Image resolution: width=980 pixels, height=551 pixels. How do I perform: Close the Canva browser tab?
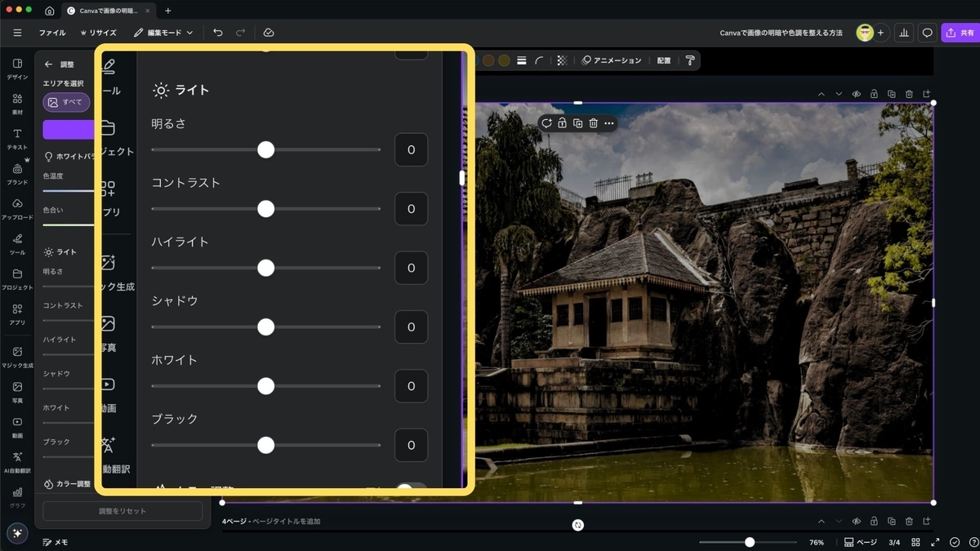tap(148, 11)
